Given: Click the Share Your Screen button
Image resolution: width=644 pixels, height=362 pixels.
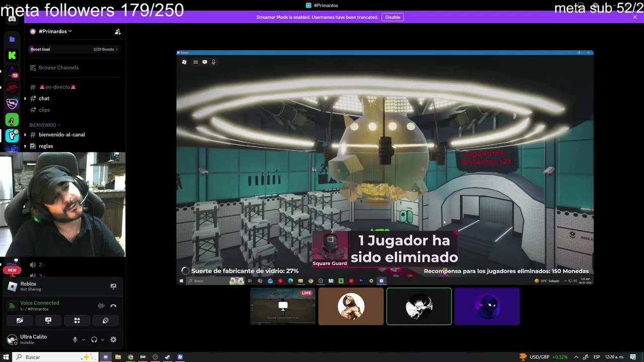Looking at the screenshot, I should pyautogui.click(x=48, y=320).
